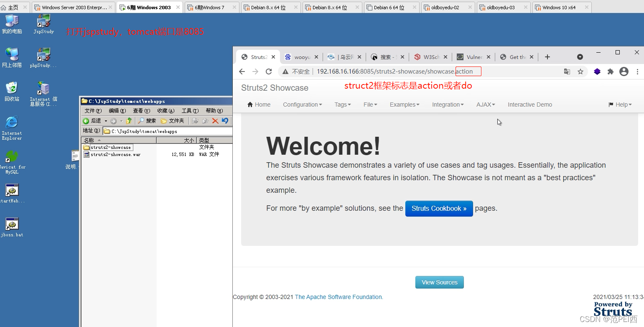Screen dimensions: 644x327
Task: Open the Chrome profile avatar
Action: (x=624, y=72)
